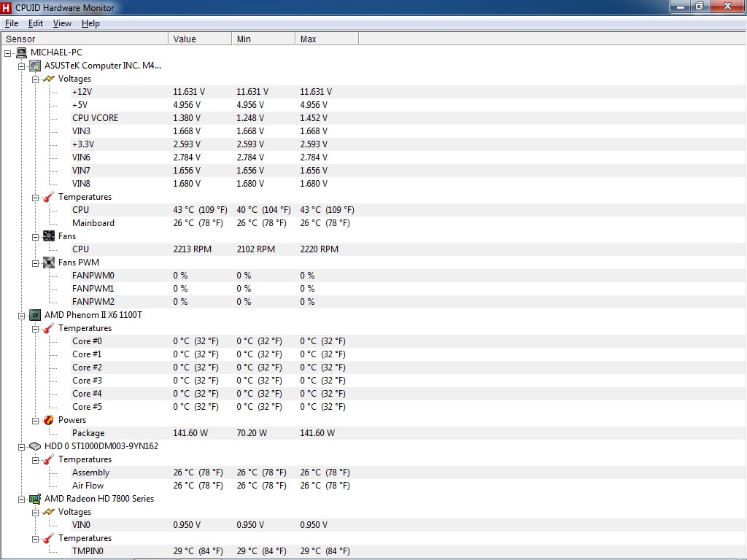
Task: Click the ASUSTeK motherboard icon
Action: click(35, 66)
